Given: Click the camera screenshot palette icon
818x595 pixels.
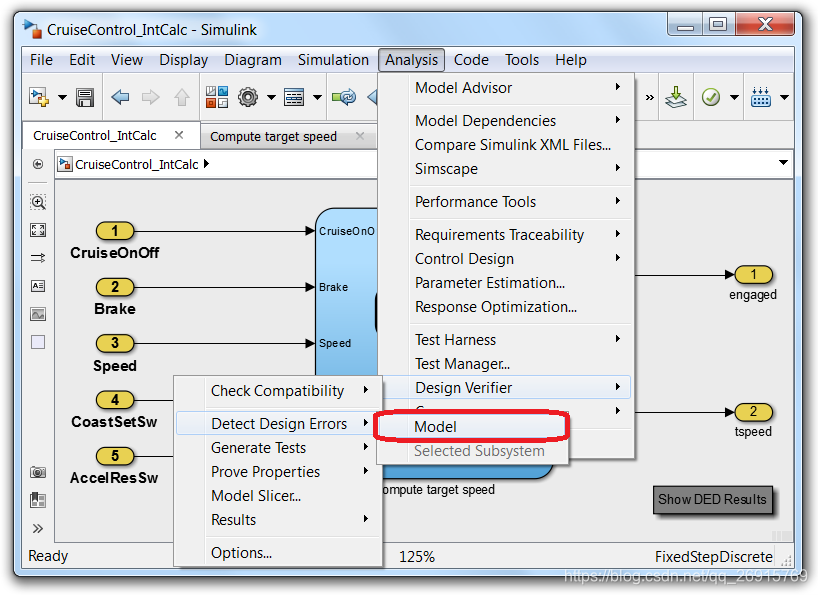Looking at the screenshot, I should (x=38, y=472).
